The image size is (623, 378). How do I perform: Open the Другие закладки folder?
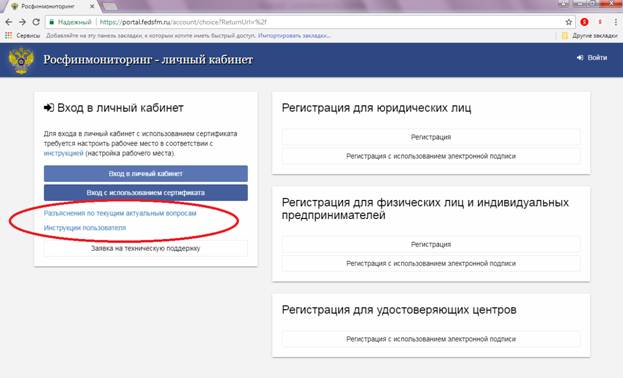[590, 35]
